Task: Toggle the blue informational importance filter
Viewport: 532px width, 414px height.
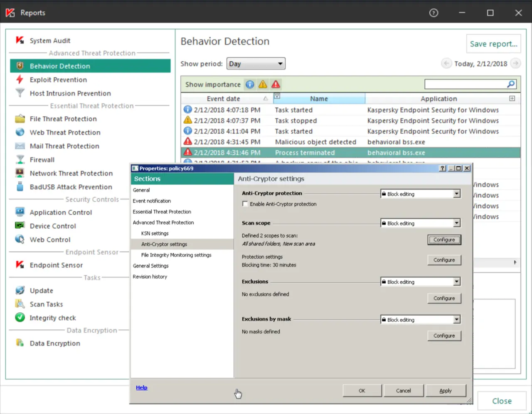Action: click(x=250, y=84)
